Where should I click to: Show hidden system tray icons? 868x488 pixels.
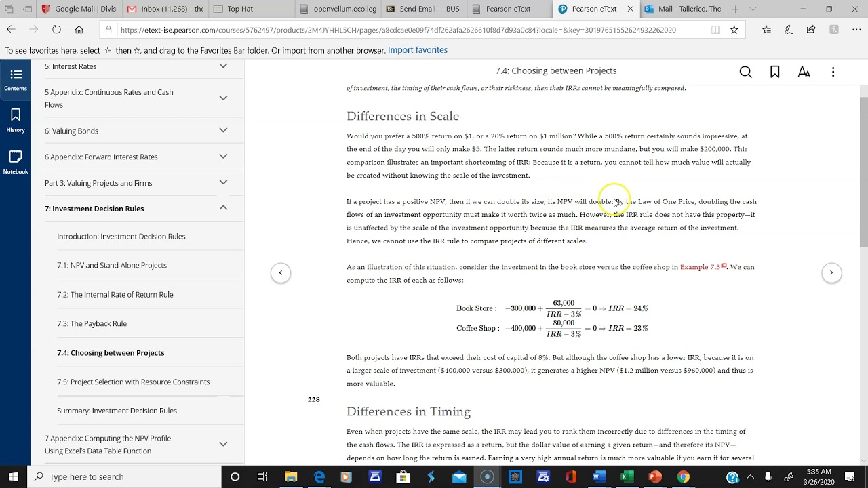click(x=750, y=476)
